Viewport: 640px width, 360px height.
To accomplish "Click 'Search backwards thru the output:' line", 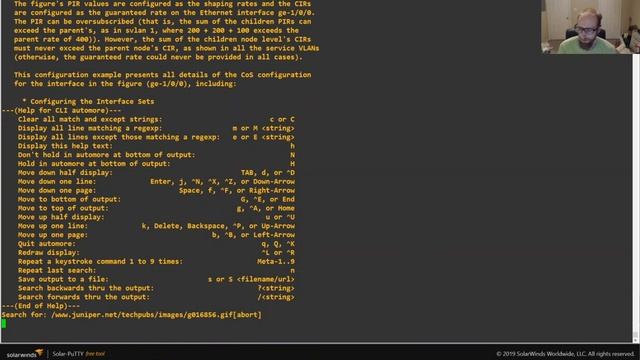I will point(156,288).
